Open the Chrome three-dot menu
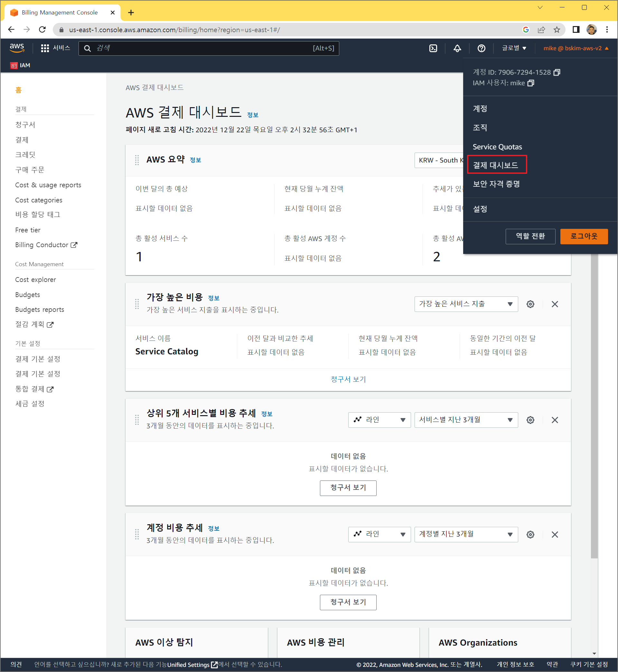 (607, 30)
